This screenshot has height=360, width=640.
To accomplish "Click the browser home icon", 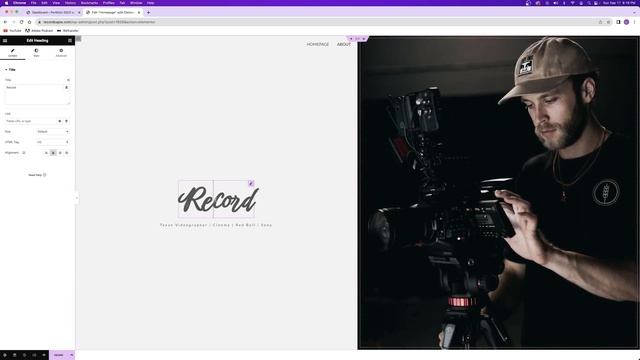I will [29, 22].
